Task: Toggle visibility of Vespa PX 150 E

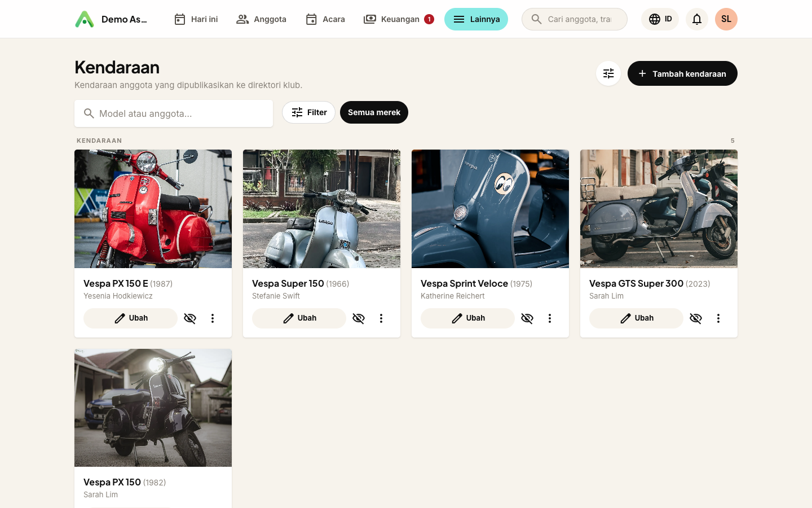Action: tap(190, 318)
